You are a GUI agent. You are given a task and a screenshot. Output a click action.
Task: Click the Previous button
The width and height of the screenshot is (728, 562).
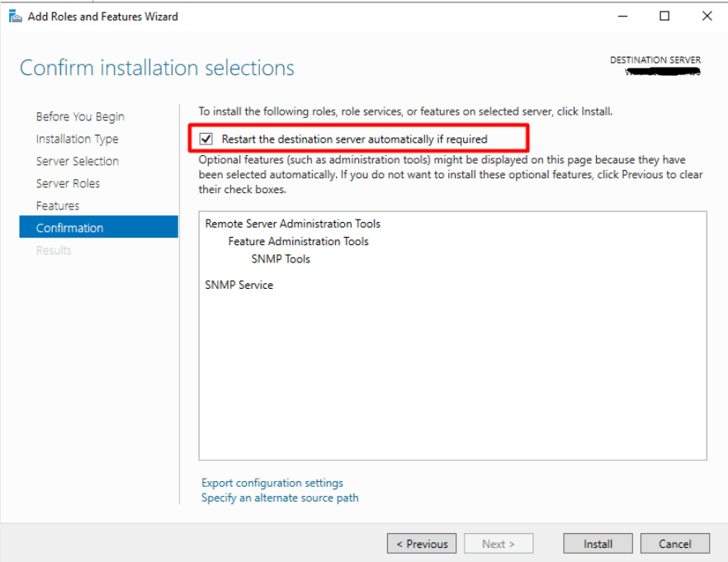point(422,544)
